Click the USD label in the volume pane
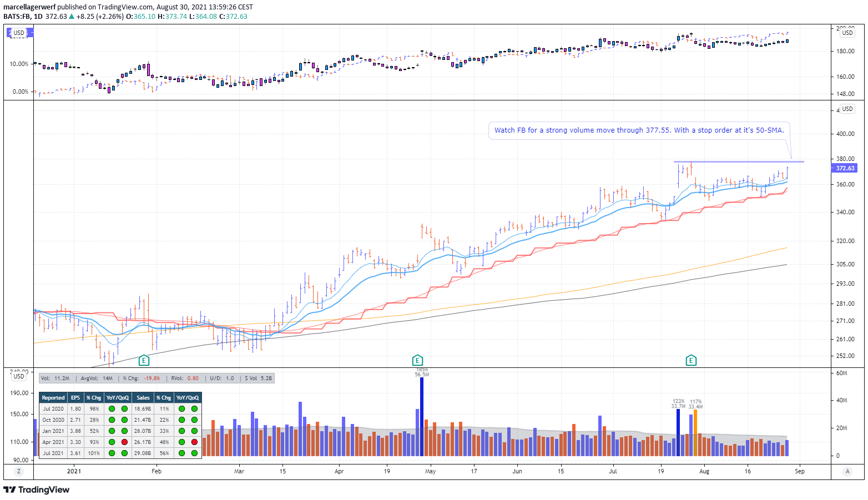This screenshot has width=868, height=500. [19, 376]
